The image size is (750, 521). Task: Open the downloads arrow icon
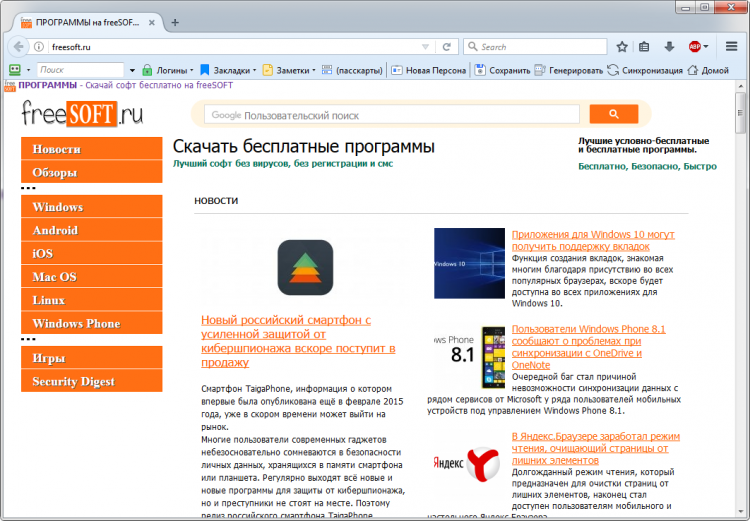[669, 47]
